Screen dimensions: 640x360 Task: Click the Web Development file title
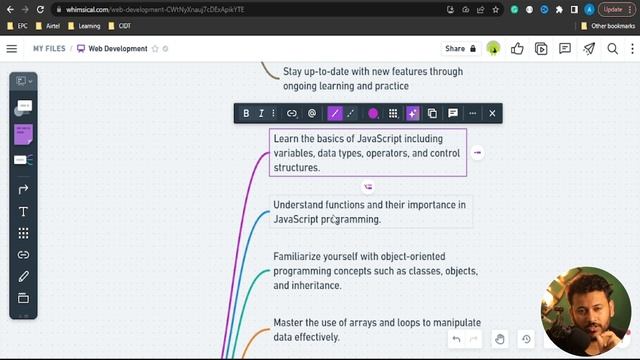coord(118,49)
